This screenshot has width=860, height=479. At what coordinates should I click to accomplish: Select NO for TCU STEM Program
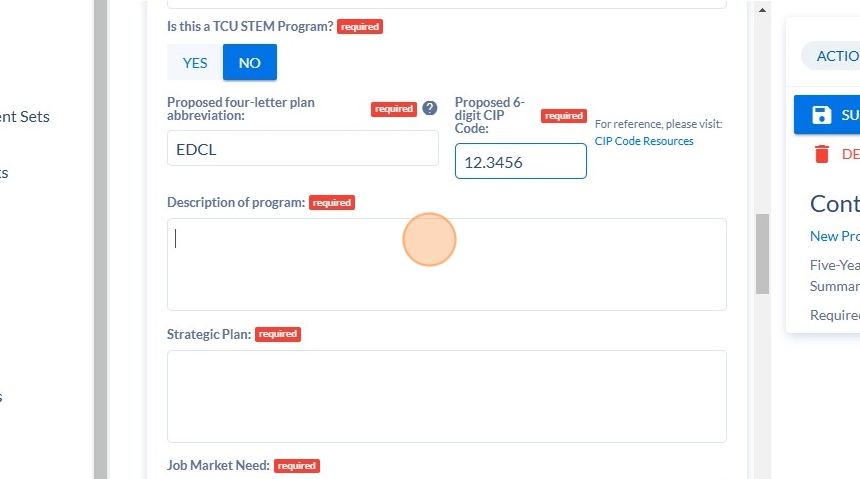pyautogui.click(x=250, y=63)
